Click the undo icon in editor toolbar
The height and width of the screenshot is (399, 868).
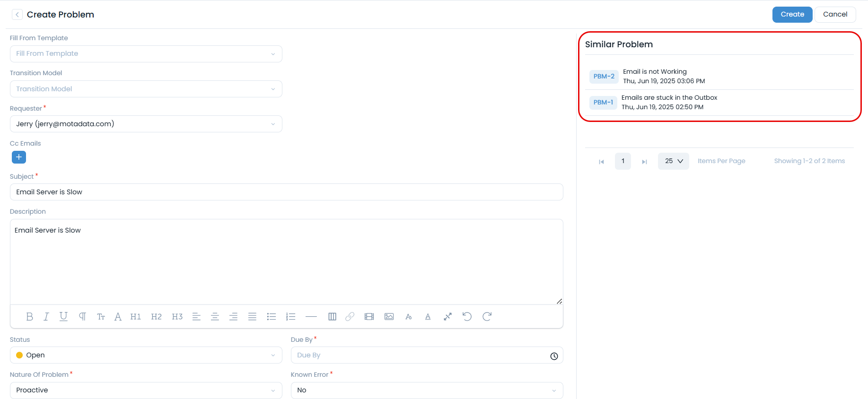[x=467, y=317]
